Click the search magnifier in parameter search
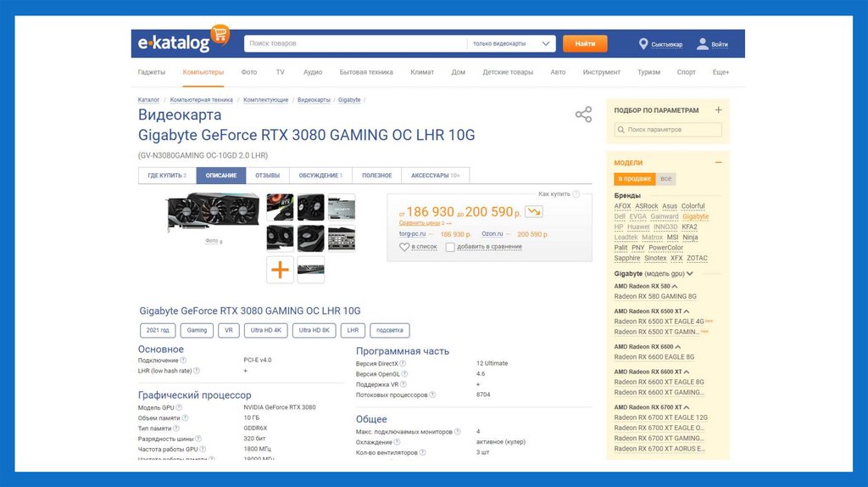This screenshot has height=487, width=868. [621, 130]
